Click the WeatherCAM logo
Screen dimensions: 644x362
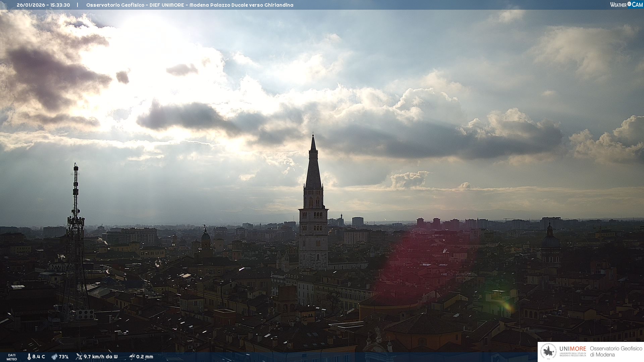point(626,5)
